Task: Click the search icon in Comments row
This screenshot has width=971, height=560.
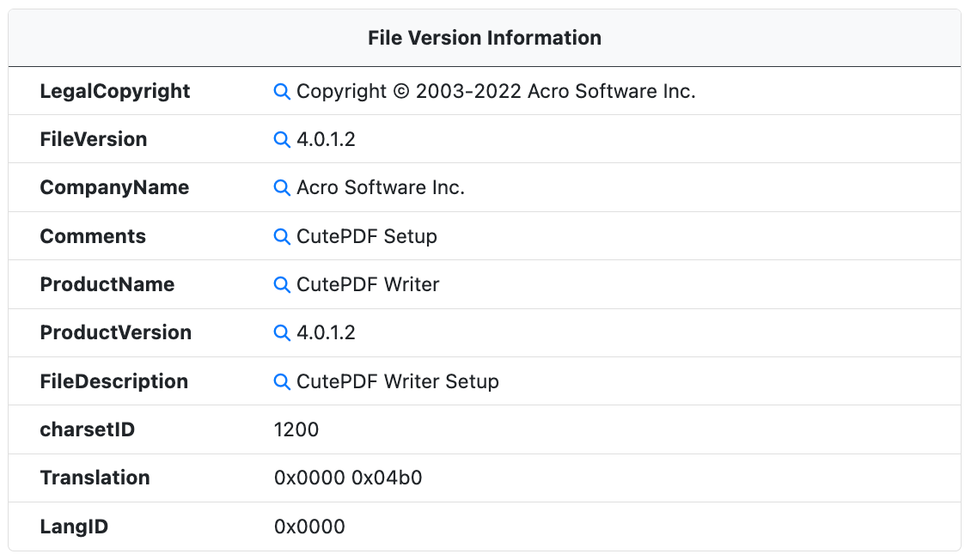Action: point(282,236)
